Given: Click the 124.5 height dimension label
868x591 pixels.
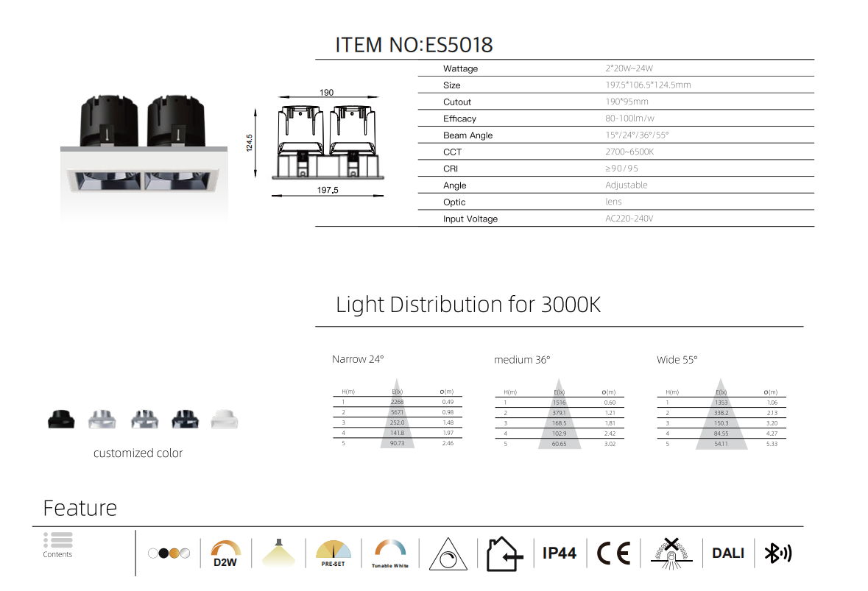Looking at the screenshot, I should tap(249, 143).
